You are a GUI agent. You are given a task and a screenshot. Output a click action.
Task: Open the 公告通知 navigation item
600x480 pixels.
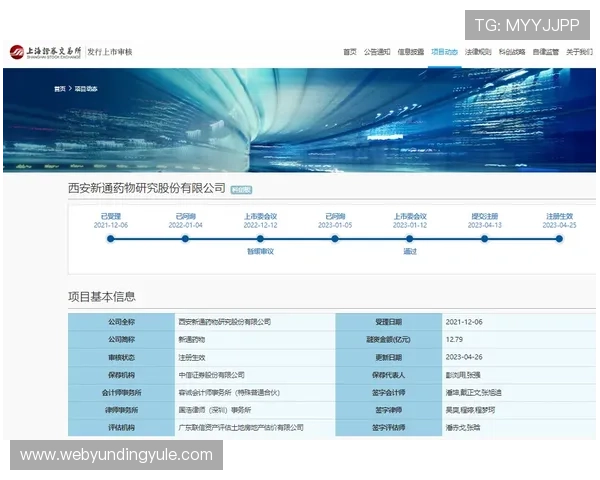pos(377,52)
